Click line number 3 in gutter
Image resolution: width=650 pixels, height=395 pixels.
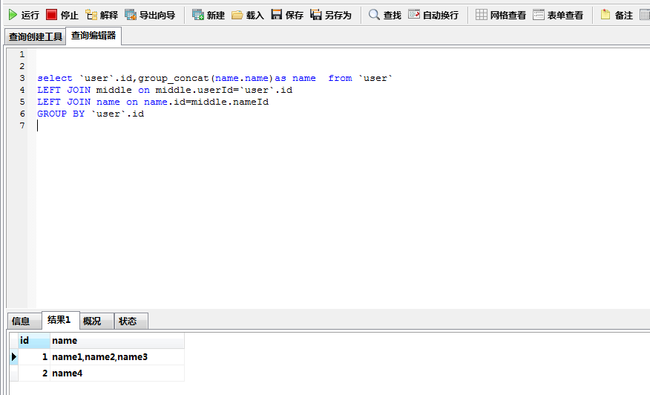click(22, 78)
